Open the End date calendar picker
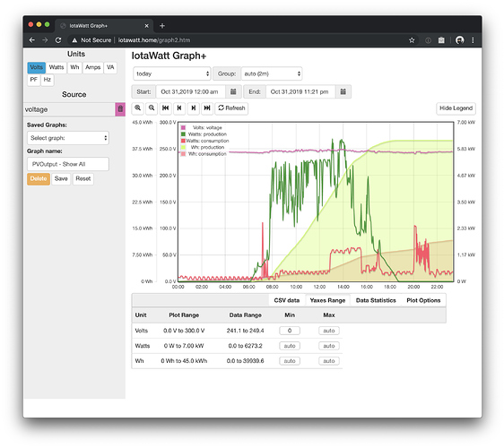This screenshot has height=448, width=504. (x=343, y=92)
